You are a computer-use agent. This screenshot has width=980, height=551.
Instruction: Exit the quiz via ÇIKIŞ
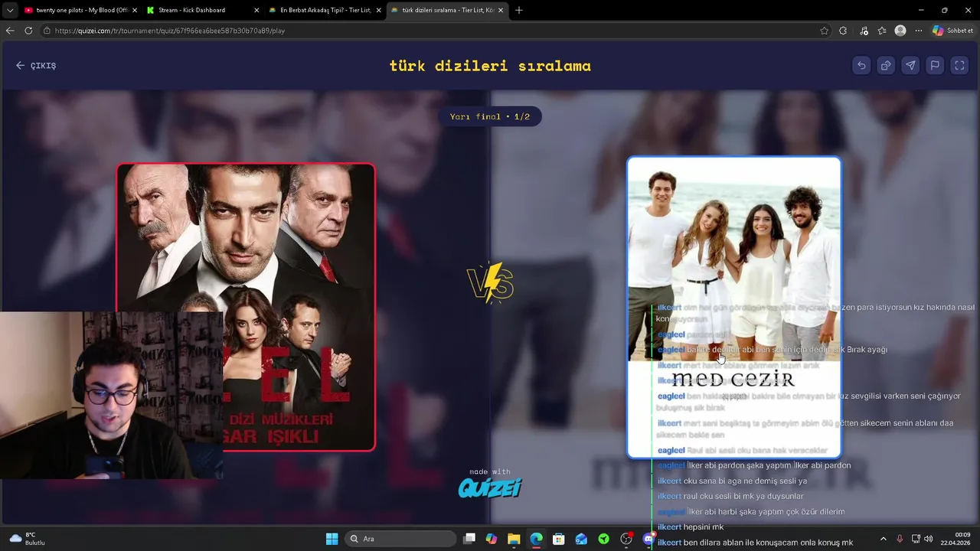[x=36, y=66]
